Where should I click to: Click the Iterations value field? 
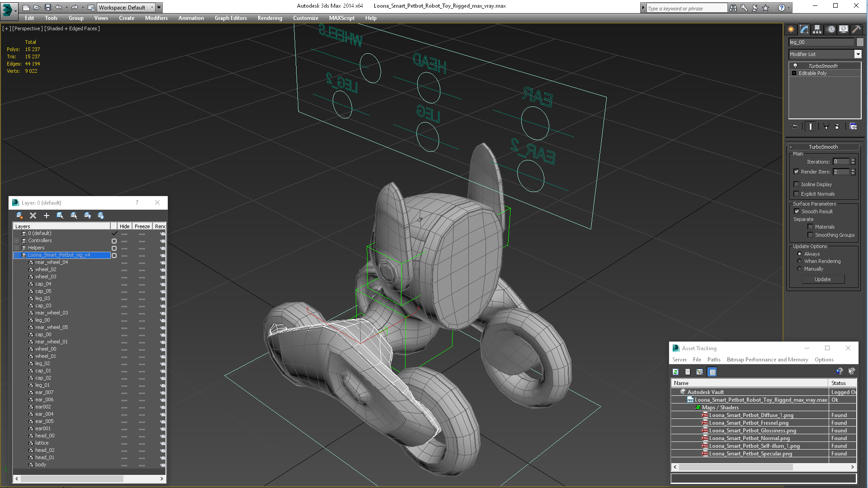pos(841,162)
